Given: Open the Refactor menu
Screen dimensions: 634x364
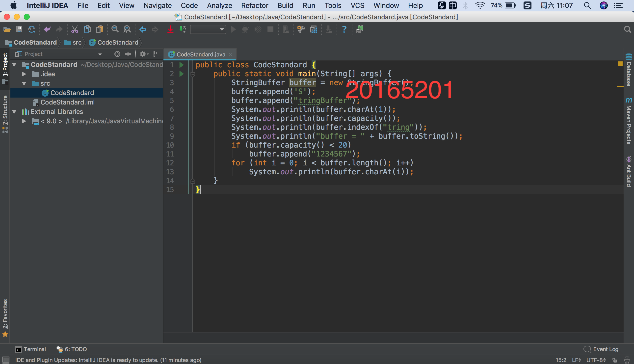Looking at the screenshot, I should tap(255, 5).
